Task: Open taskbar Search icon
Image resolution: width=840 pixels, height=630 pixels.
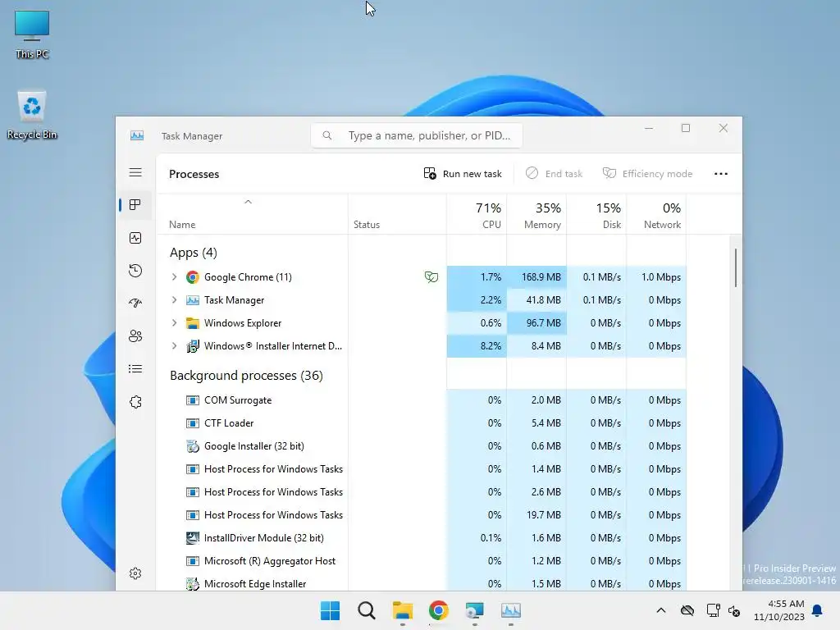Action: (x=367, y=610)
